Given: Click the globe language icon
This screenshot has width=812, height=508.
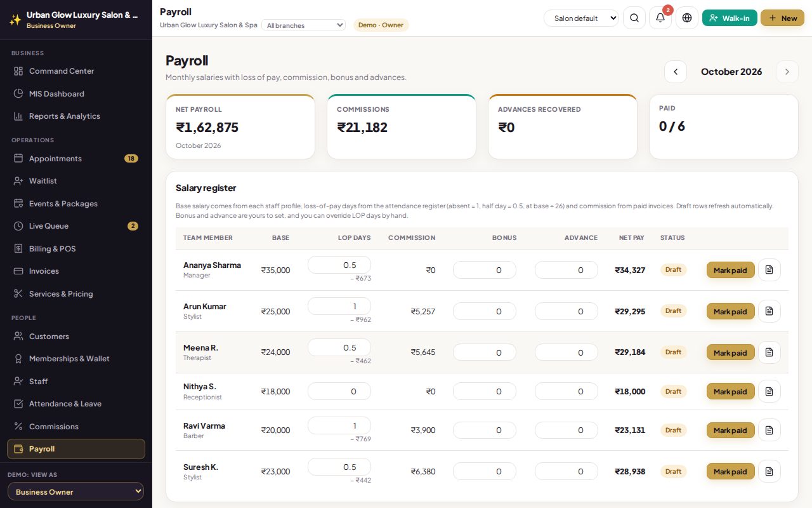Looking at the screenshot, I should (687, 18).
